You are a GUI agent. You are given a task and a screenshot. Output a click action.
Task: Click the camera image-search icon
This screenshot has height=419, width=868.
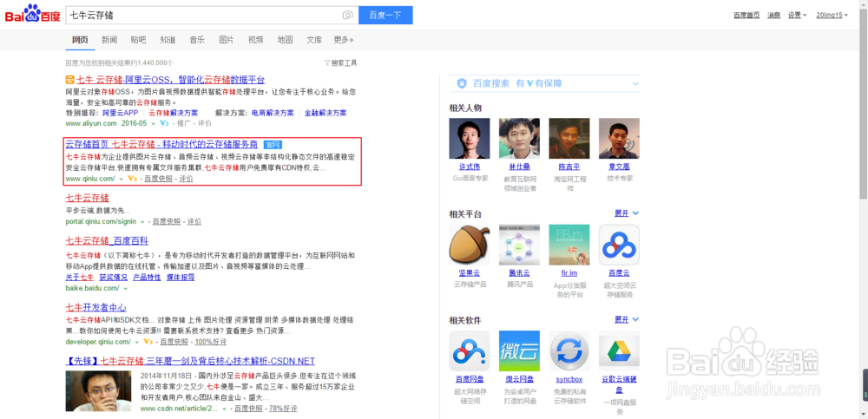tap(347, 15)
